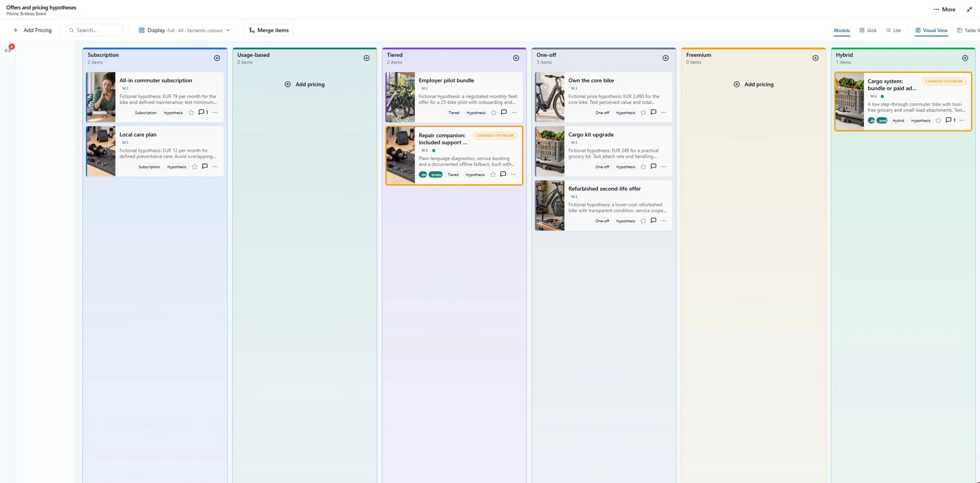Screen dimensions: 980x483
Task: Collapse the board with the shrink icon
Action: tap(969, 9)
